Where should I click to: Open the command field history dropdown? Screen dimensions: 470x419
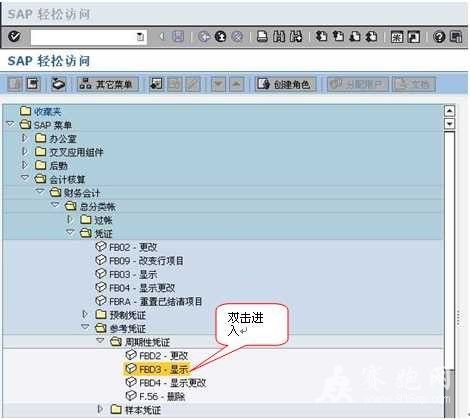tap(140, 37)
